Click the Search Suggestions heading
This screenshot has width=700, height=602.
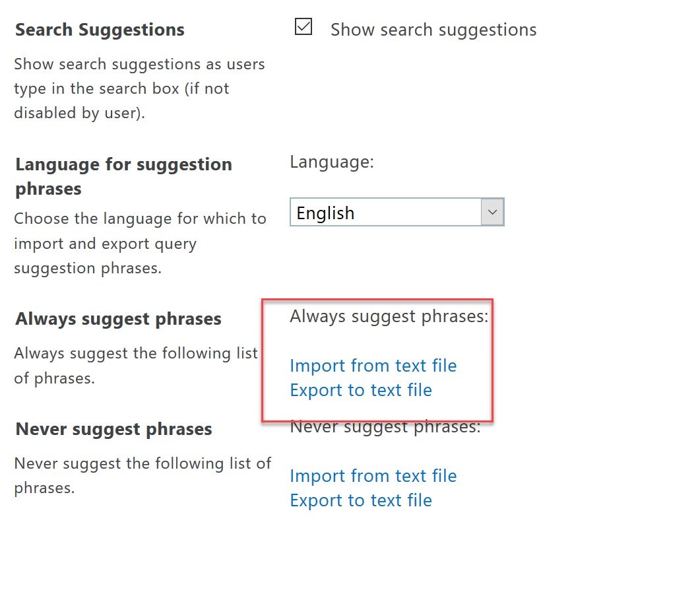[99, 29]
